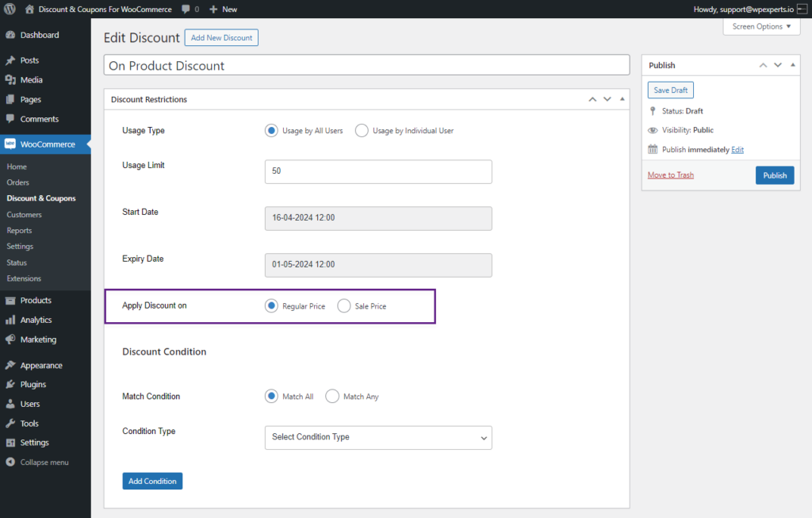Open Discount & Coupons submenu item
812x518 pixels.
tap(41, 198)
